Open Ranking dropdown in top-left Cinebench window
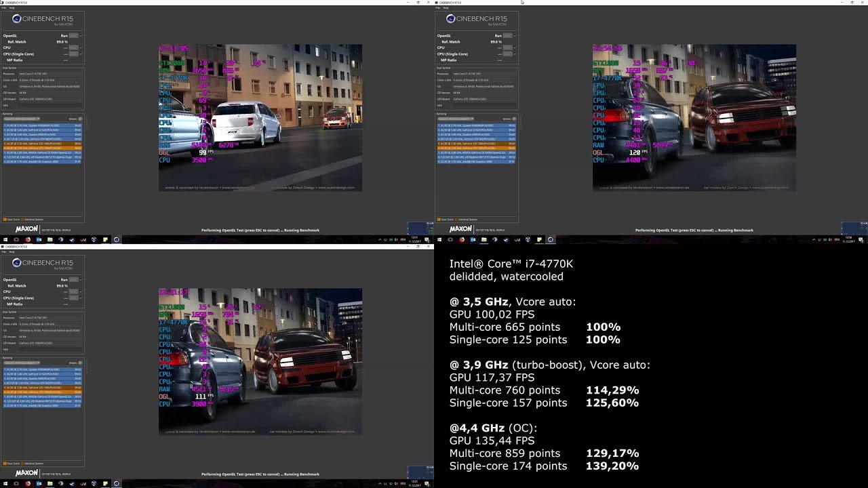The width and height of the screenshot is (868, 488). pyautogui.click(x=22, y=119)
